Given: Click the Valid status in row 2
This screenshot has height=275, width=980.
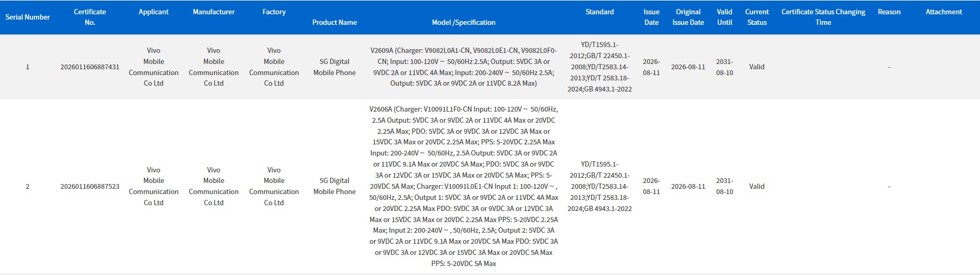Looking at the screenshot, I should (757, 186).
